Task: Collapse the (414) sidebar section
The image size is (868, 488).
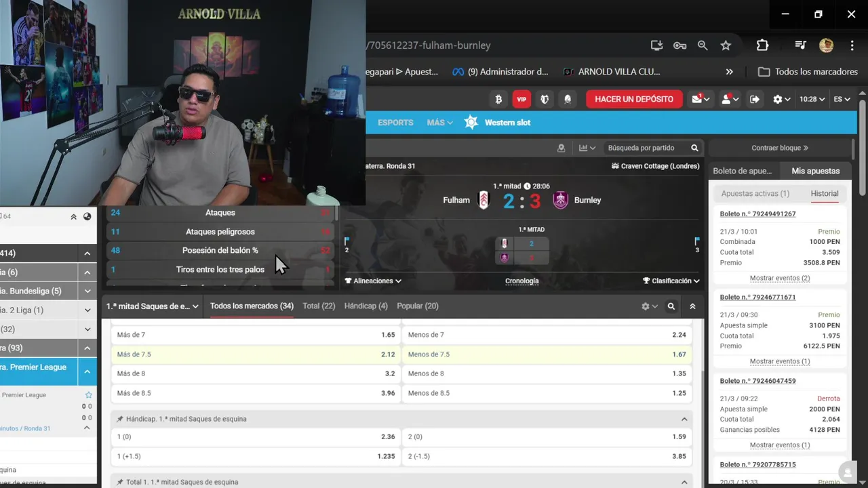Action: (87, 253)
